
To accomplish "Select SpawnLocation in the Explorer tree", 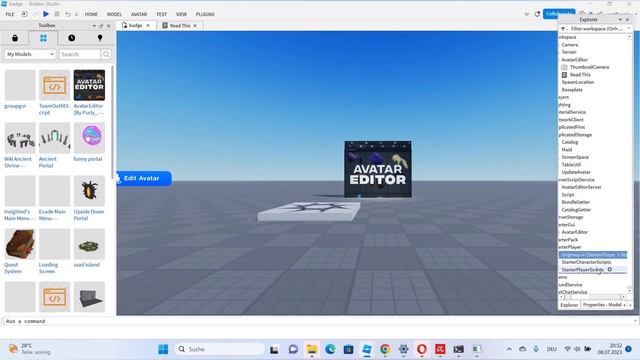I will 578,82.
